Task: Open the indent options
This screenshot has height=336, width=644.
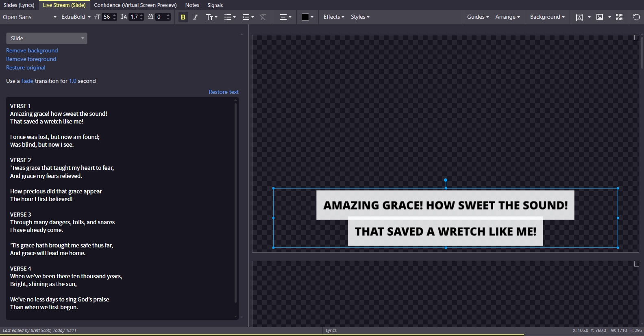Action: [x=248, y=17]
